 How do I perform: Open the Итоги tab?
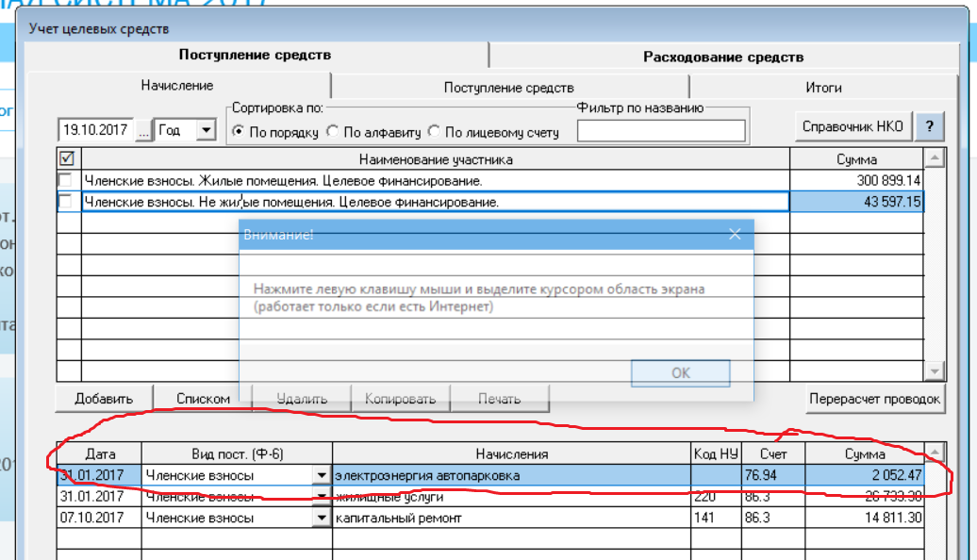pyautogui.click(x=822, y=87)
